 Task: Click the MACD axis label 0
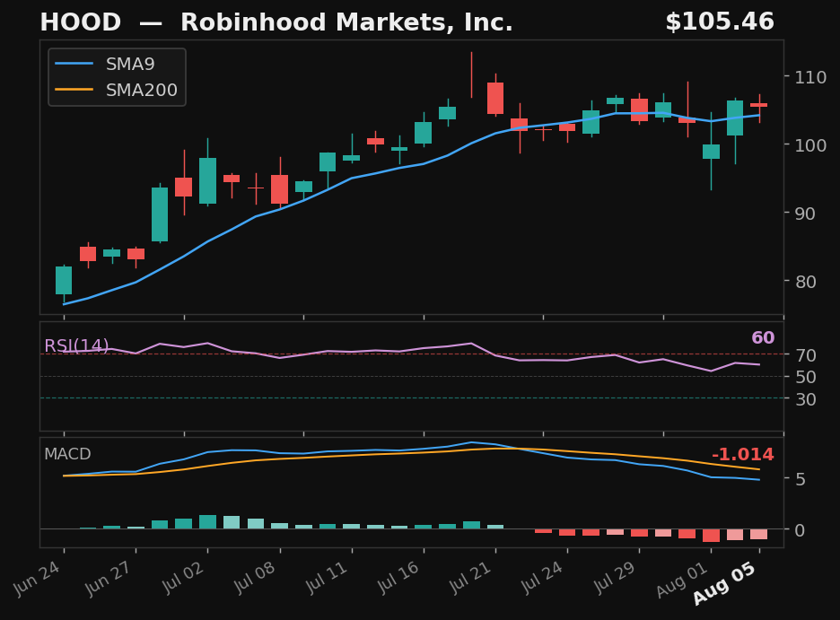point(800,530)
